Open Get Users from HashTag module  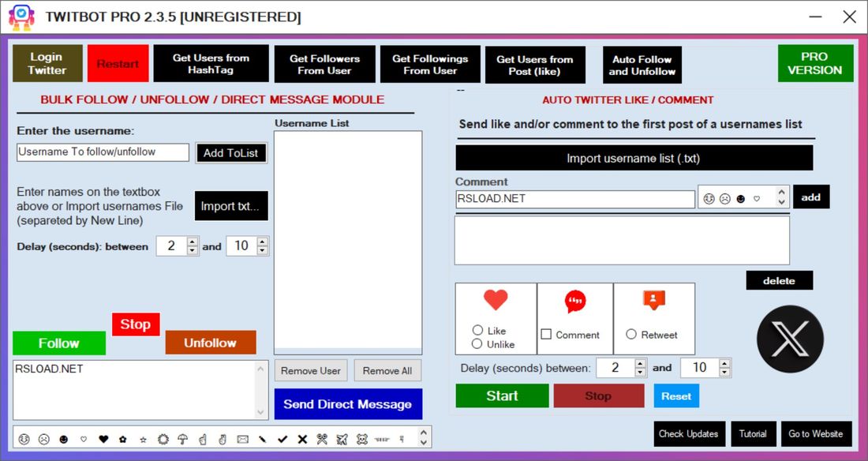[211, 64]
